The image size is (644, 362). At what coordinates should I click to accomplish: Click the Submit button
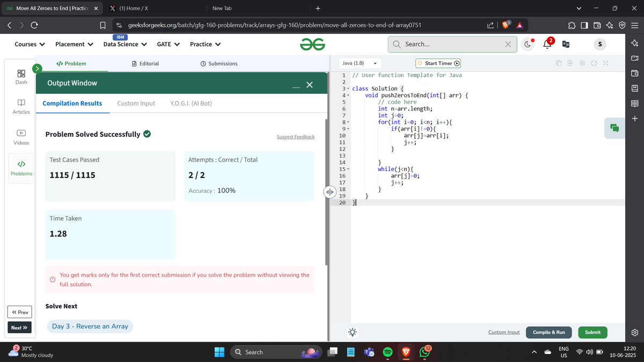tap(592, 332)
